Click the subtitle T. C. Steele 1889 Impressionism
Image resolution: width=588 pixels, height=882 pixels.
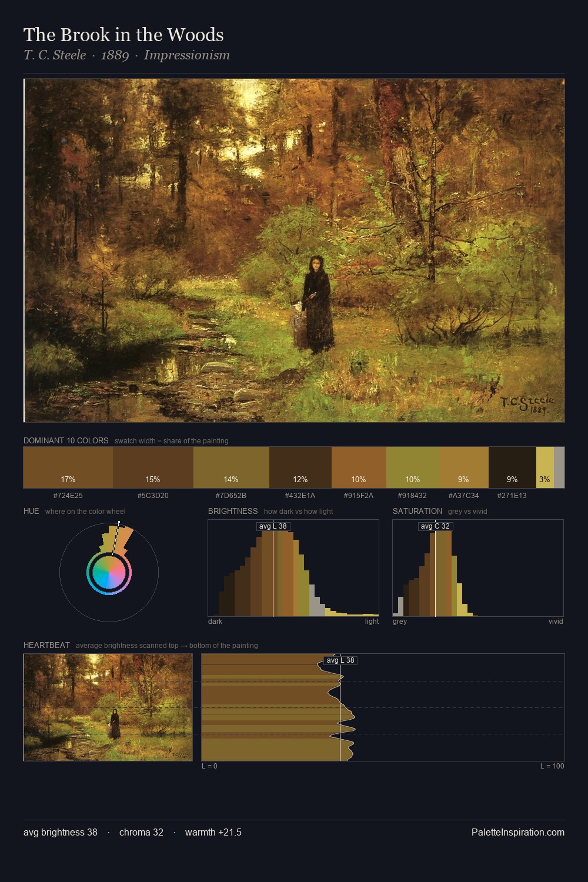126,55
